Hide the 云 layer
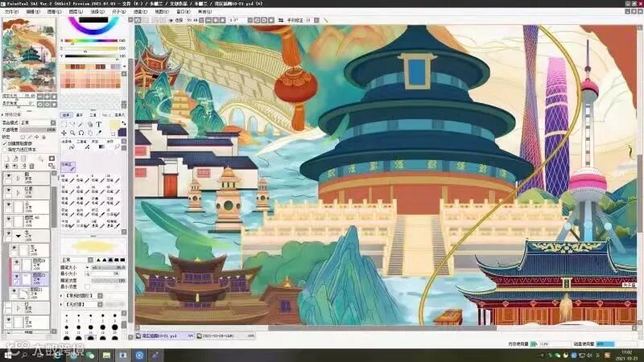Image resolution: width=644 pixels, height=362 pixels. pos(8,204)
